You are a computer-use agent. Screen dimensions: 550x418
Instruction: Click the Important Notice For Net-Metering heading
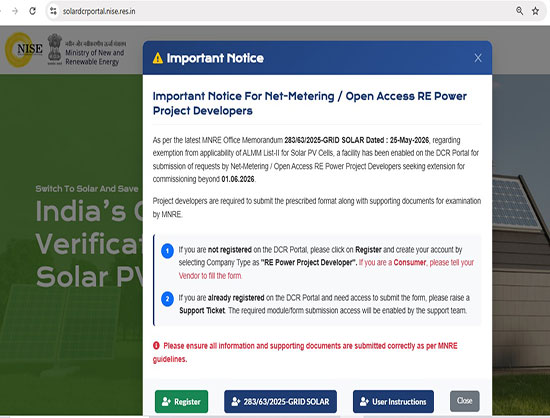pyautogui.click(x=310, y=103)
